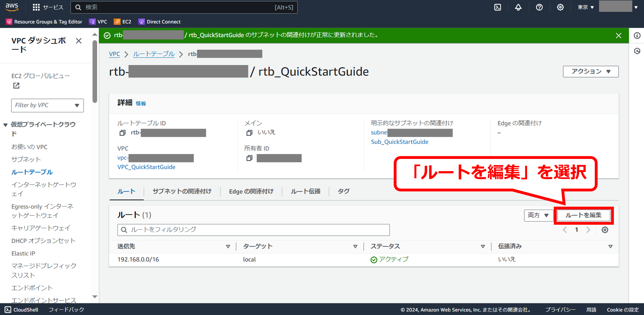
Task: Switch to the サブネットの関連付け tab
Action: 182,191
